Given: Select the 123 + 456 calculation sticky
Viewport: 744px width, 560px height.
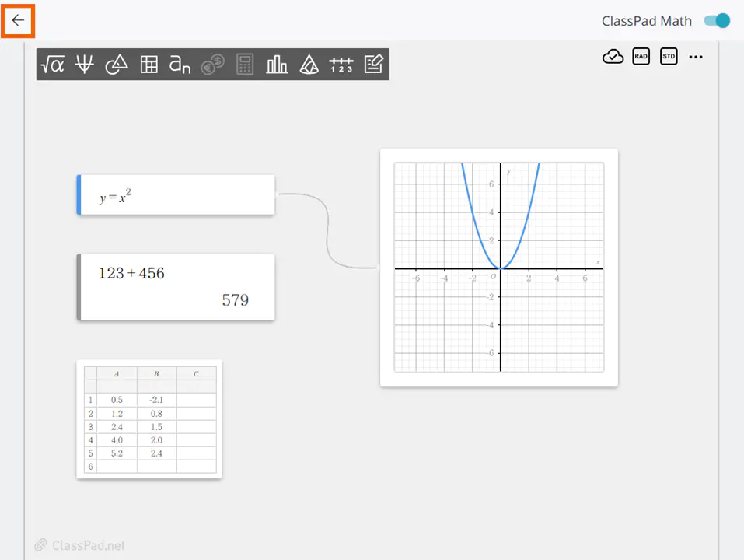Looking at the screenshot, I should pyautogui.click(x=176, y=287).
